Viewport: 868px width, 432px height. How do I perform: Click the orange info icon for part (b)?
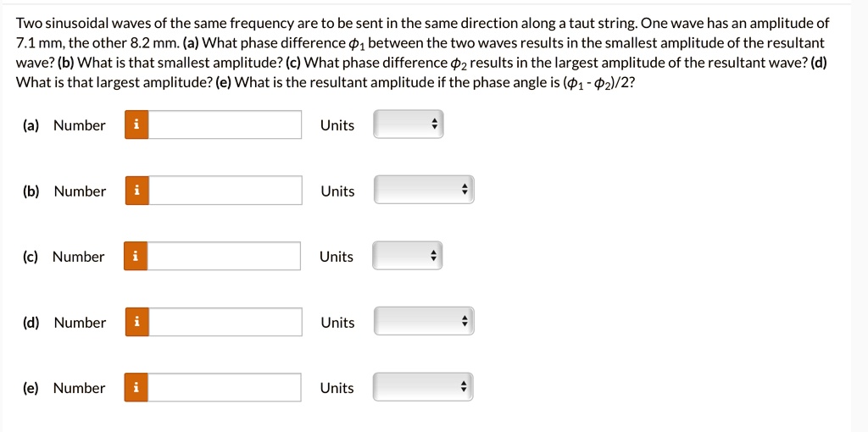136,191
